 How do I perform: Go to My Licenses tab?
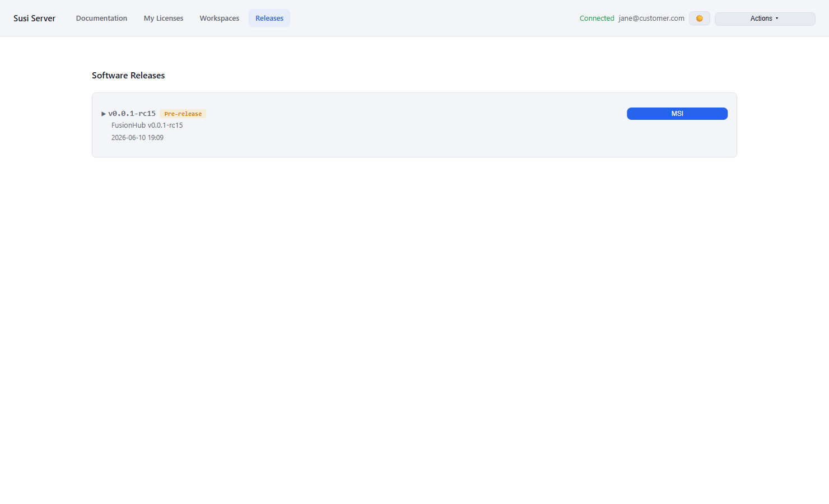click(x=164, y=18)
